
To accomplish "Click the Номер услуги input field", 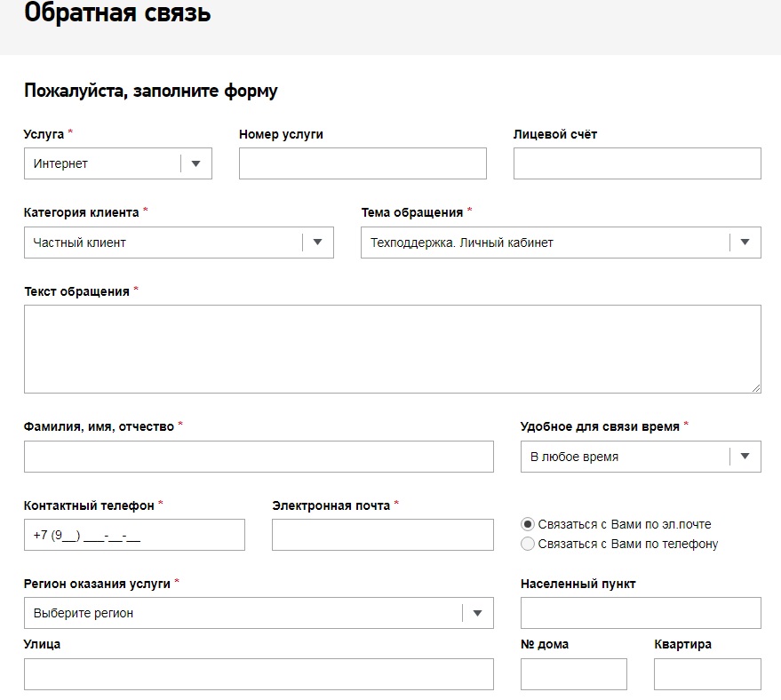I will coord(363,163).
